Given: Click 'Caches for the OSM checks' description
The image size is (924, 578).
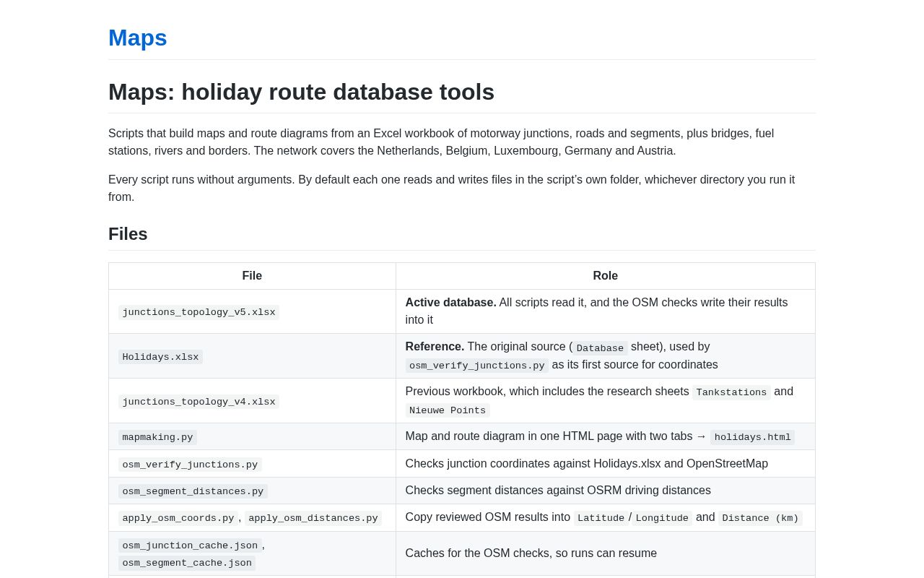Looking at the screenshot, I should click(531, 553).
